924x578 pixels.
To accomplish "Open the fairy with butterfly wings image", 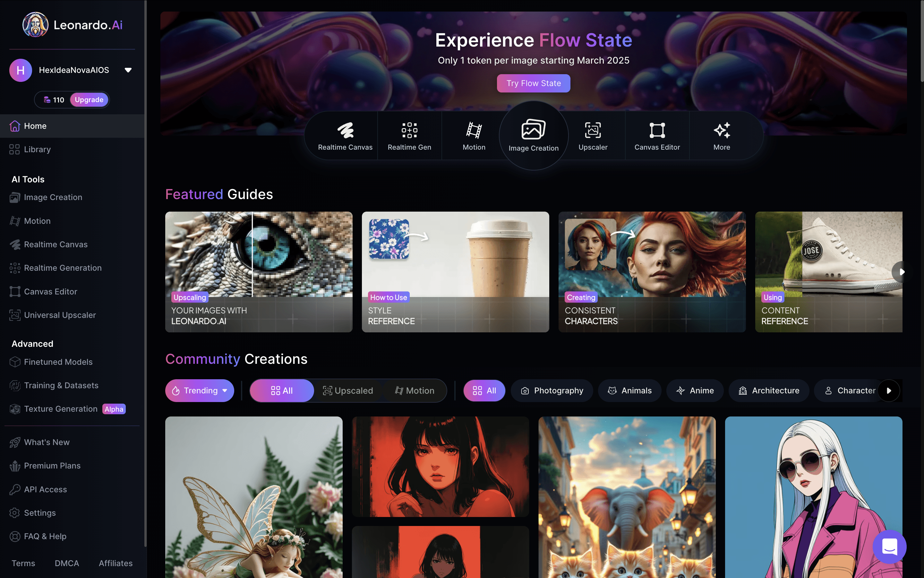I will pos(254,497).
